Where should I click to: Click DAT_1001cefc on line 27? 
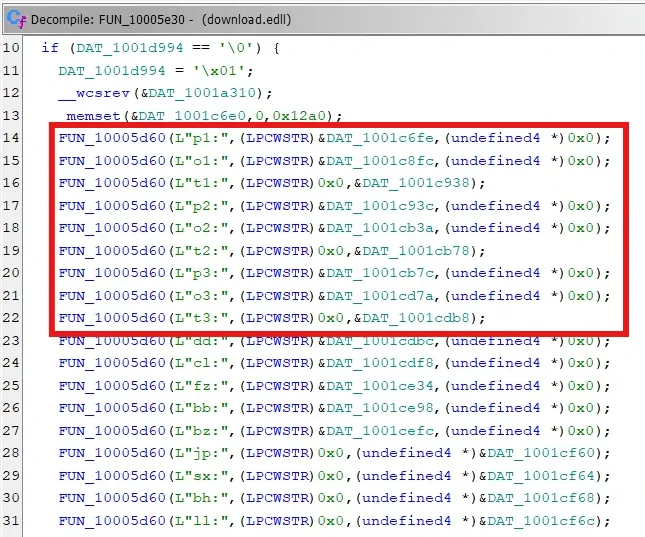pos(380,431)
